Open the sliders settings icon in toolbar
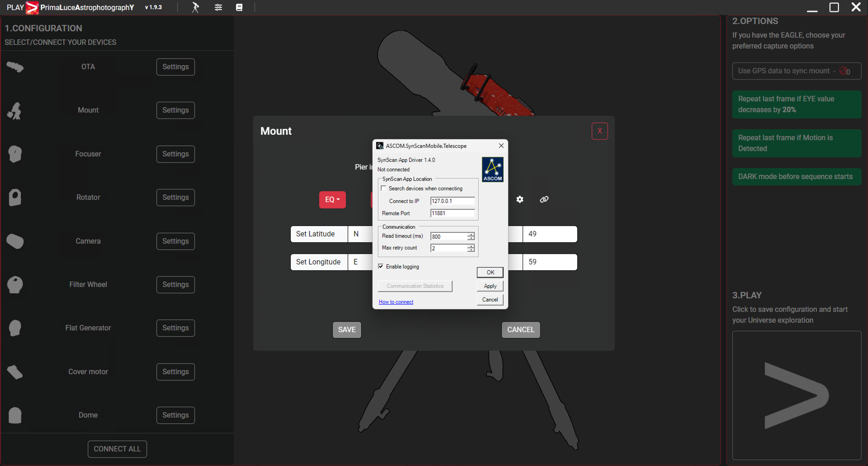This screenshot has width=868, height=466. [218, 7]
